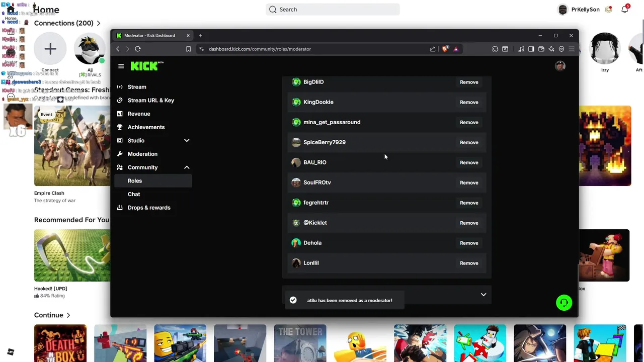Open Brave Rewards triangle icon
The width and height of the screenshot is (644, 362).
coord(456,49)
